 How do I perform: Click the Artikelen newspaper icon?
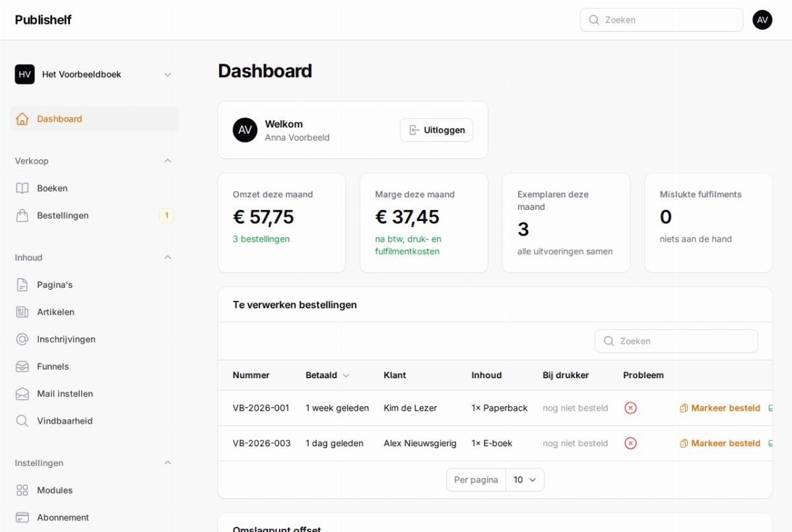[x=22, y=312]
